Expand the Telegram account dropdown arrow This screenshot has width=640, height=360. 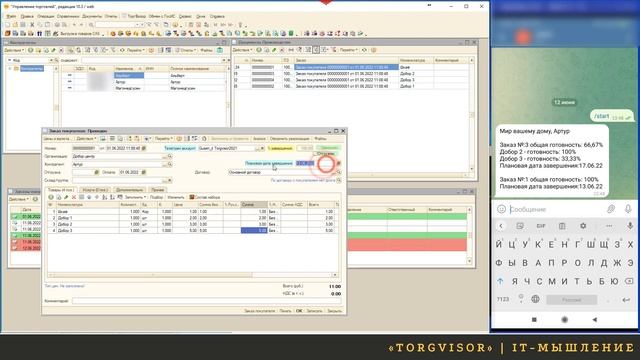(262, 148)
